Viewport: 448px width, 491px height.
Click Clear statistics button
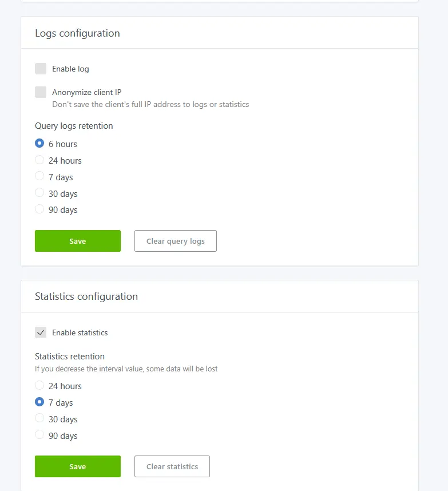(x=172, y=466)
